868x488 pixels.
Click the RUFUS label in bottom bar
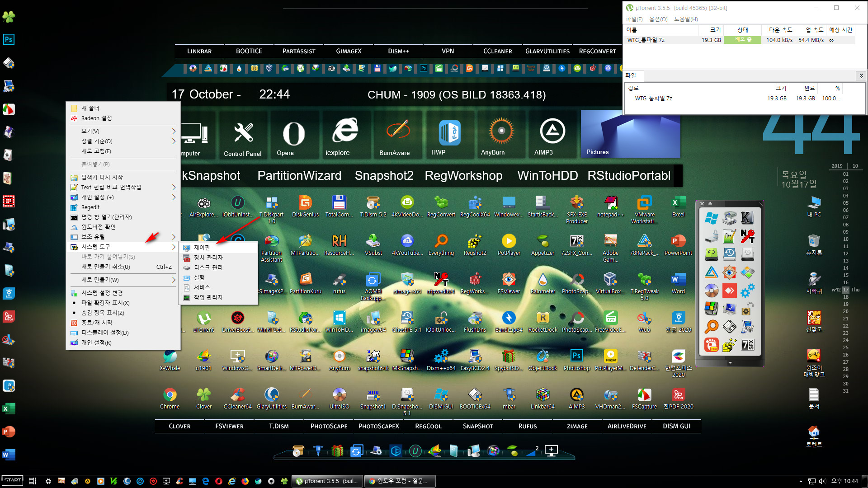point(528,426)
